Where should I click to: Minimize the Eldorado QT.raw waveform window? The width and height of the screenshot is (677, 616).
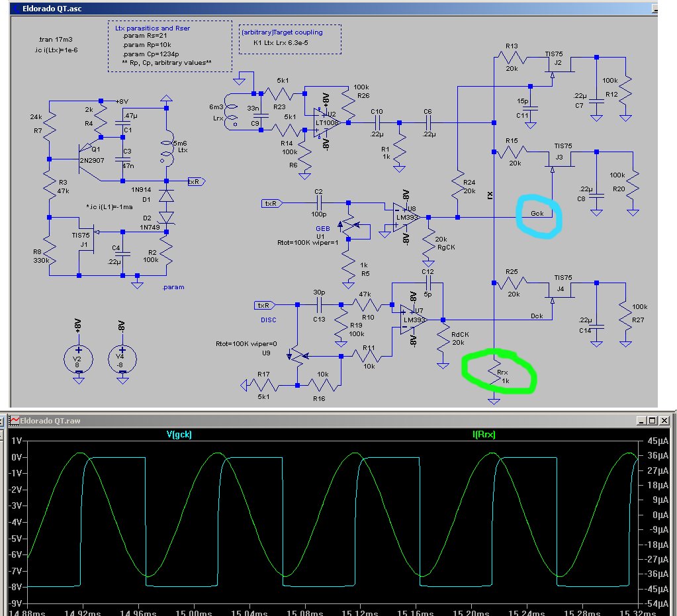pyautogui.click(x=641, y=420)
